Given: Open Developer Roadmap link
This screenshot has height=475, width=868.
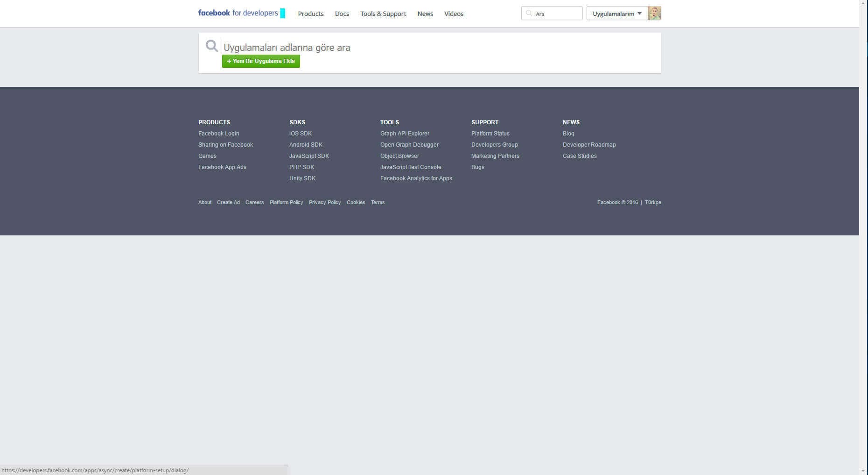Looking at the screenshot, I should (x=589, y=145).
